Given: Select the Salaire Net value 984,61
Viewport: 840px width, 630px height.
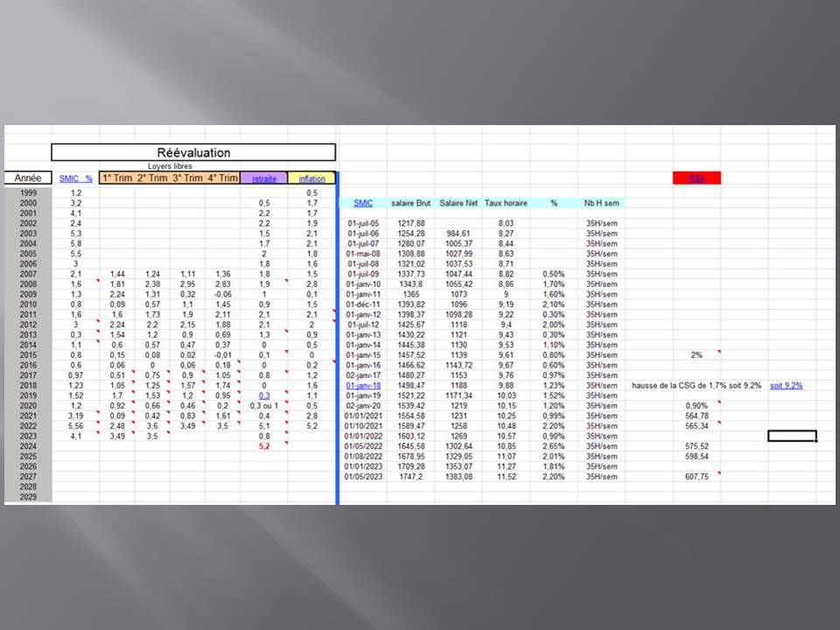Looking at the screenshot, I should point(458,234).
